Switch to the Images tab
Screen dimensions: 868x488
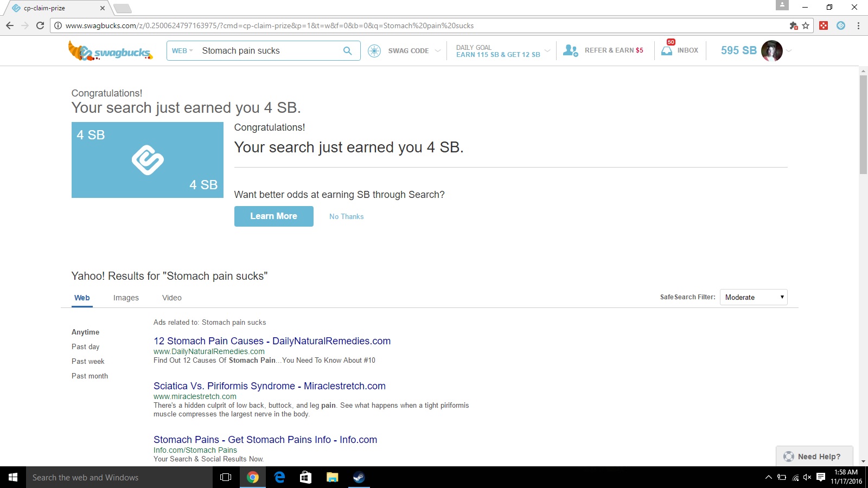(126, 298)
